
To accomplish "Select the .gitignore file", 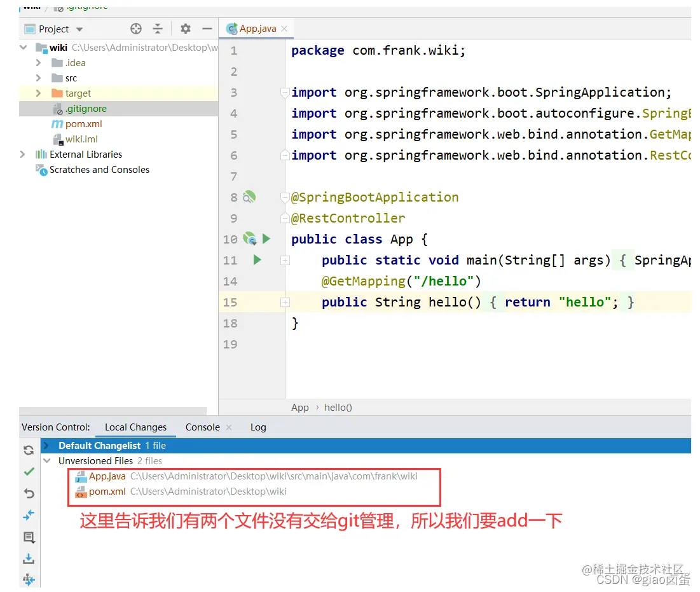I will click(x=86, y=109).
